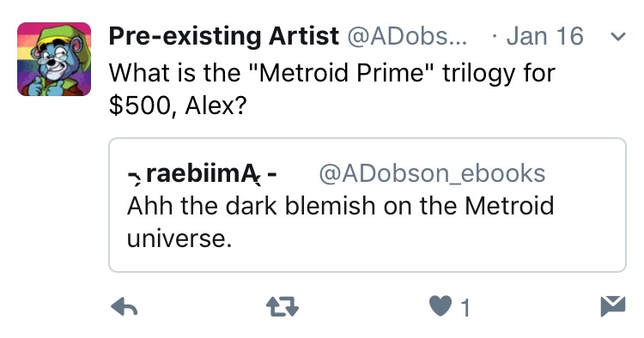This screenshot has width=644, height=338.
Task: Click the '$500, Alex?' line of the tweet
Action: (178, 106)
